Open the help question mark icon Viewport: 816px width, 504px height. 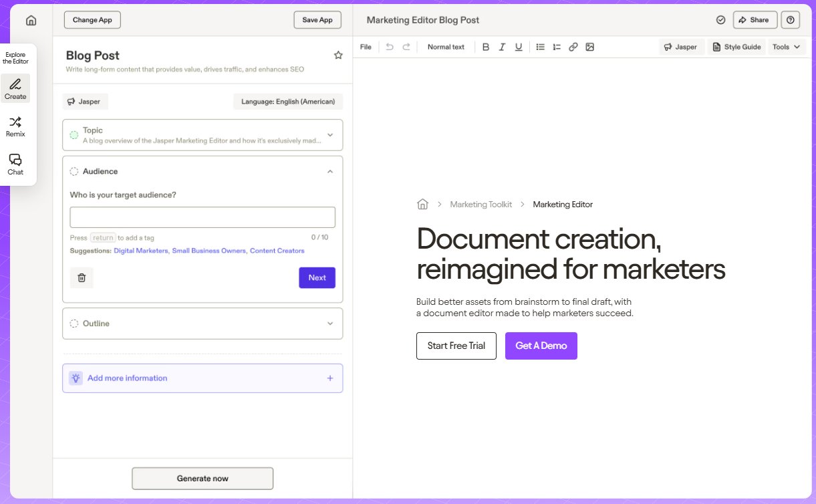coord(791,20)
